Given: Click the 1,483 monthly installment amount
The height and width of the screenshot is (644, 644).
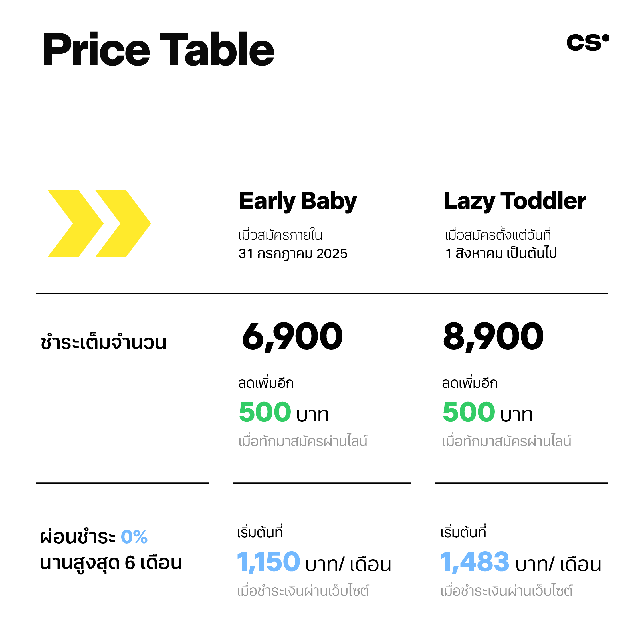Looking at the screenshot, I should (x=475, y=562).
